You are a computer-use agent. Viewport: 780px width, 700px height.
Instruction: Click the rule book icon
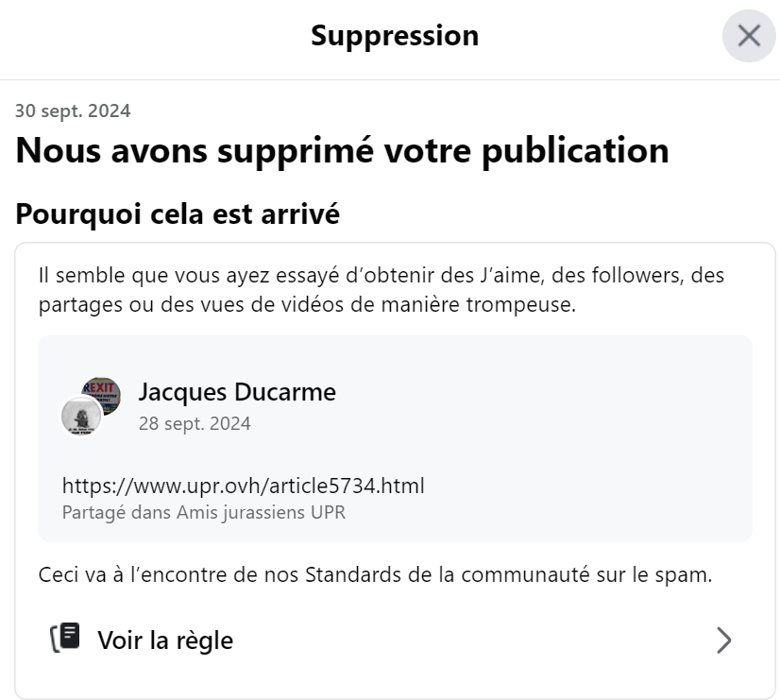pyautogui.click(x=65, y=638)
